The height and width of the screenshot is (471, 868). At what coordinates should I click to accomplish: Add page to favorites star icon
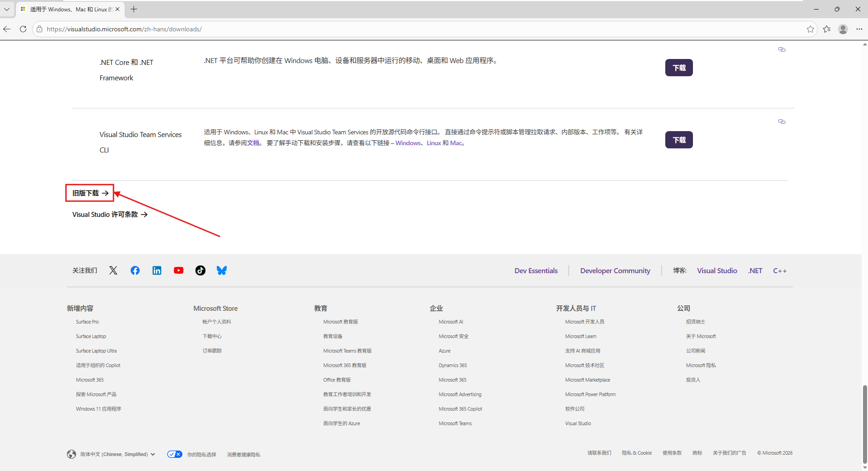pyautogui.click(x=810, y=29)
